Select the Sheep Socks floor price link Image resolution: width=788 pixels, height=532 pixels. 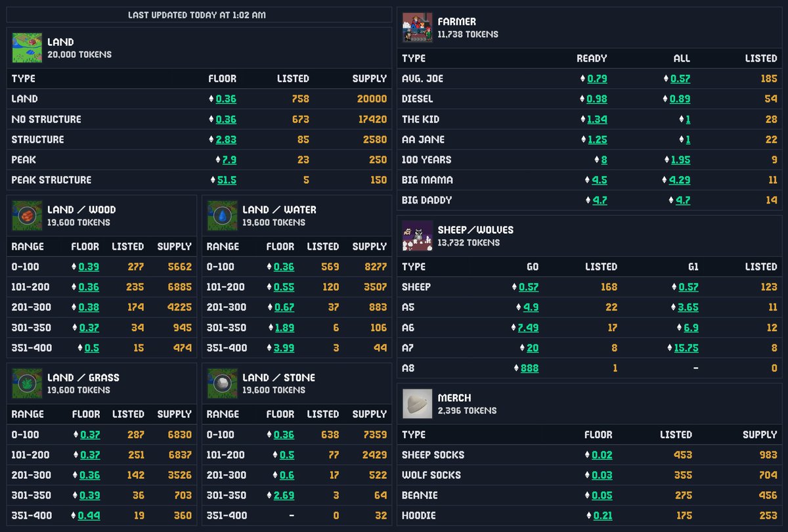pos(601,454)
